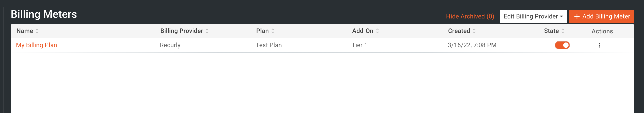Click Hide Archived (0) link
Screen dimensions: 644x113
470,16
